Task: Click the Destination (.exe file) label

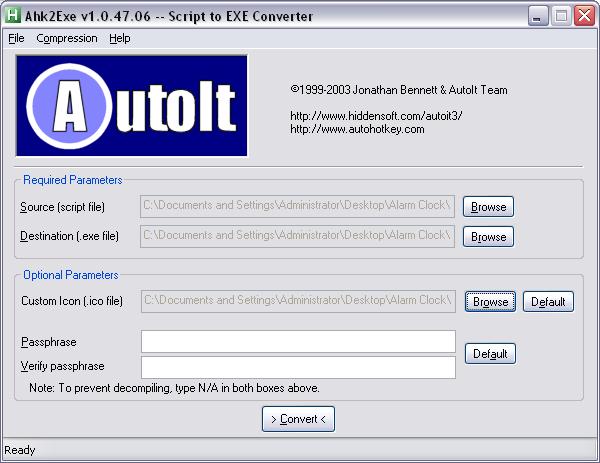Action: [x=69, y=236]
